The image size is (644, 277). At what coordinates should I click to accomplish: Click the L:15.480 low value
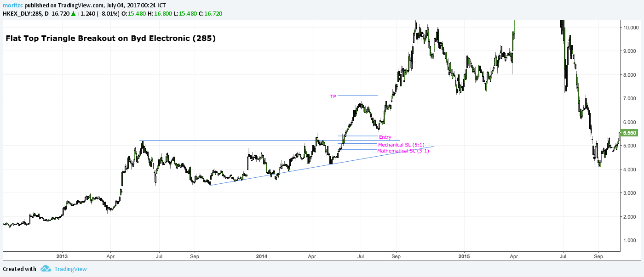(185, 14)
